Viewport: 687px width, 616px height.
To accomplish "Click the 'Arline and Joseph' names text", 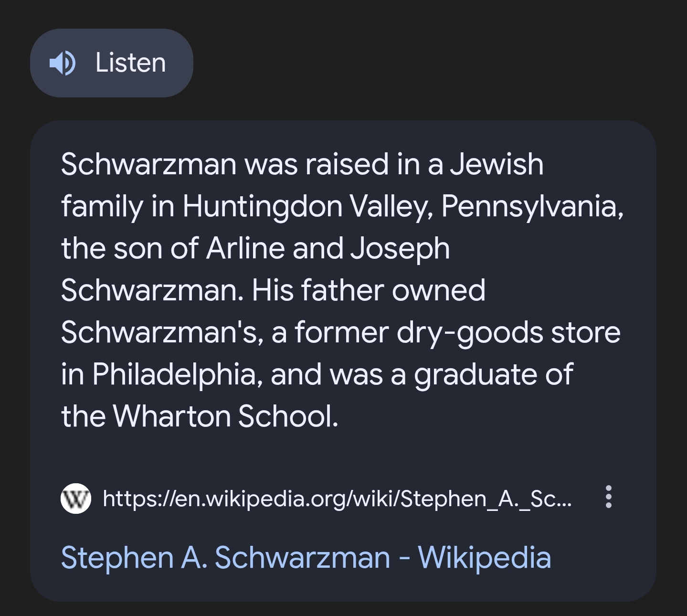I will [x=328, y=249].
